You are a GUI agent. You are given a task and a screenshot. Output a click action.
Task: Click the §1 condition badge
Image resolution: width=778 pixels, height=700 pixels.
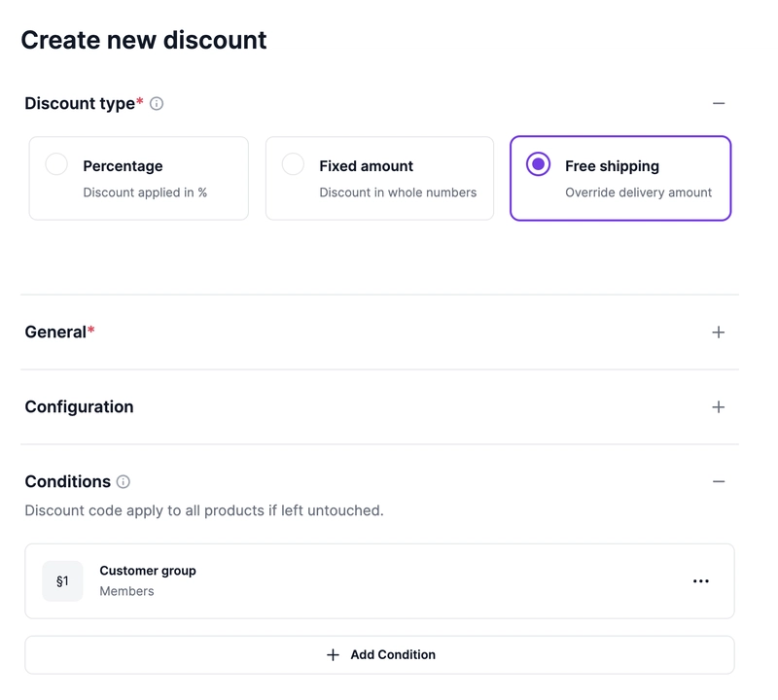[x=62, y=581]
